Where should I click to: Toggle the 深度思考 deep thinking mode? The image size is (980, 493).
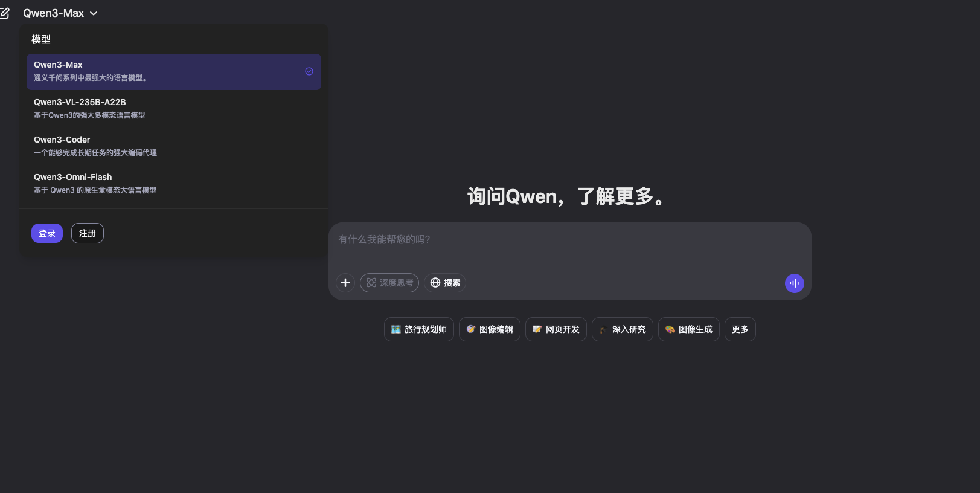tap(389, 283)
